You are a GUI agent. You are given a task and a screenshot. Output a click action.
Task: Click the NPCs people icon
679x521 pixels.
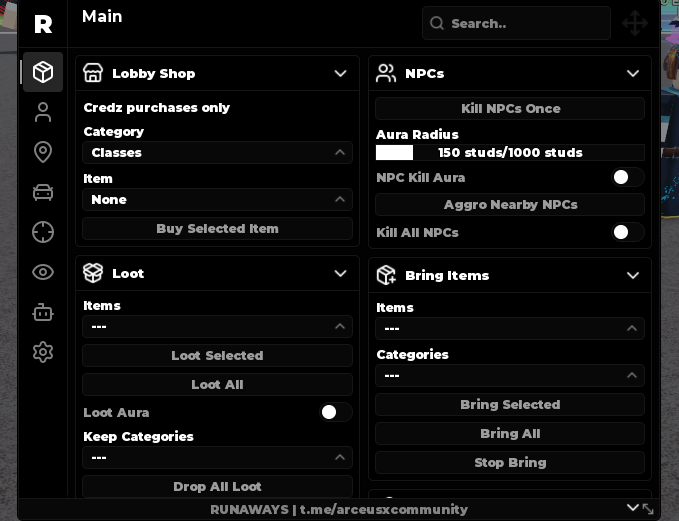pyautogui.click(x=386, y=73)
